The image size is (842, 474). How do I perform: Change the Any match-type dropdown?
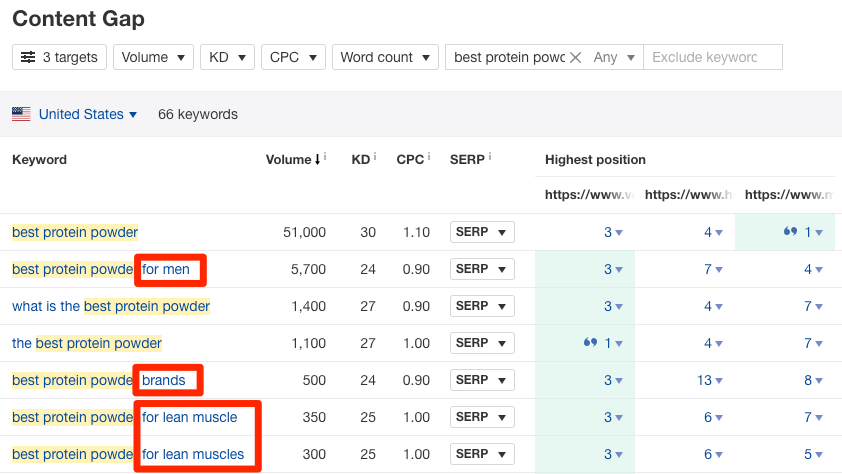(614, 58)
